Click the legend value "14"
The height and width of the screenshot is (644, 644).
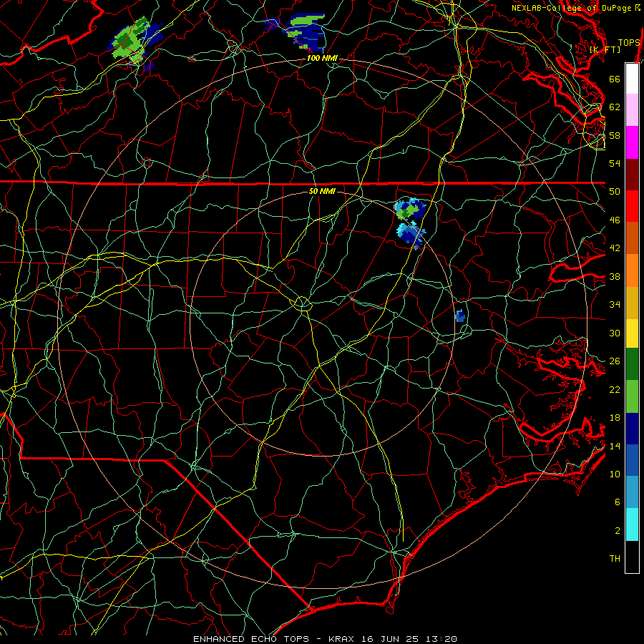click(x=615, y=446)
